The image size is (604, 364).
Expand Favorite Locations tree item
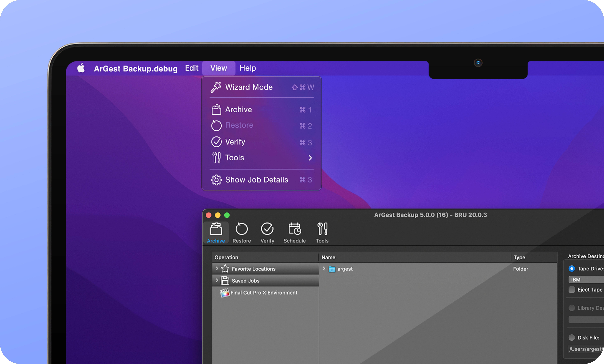tap(217, 268)
